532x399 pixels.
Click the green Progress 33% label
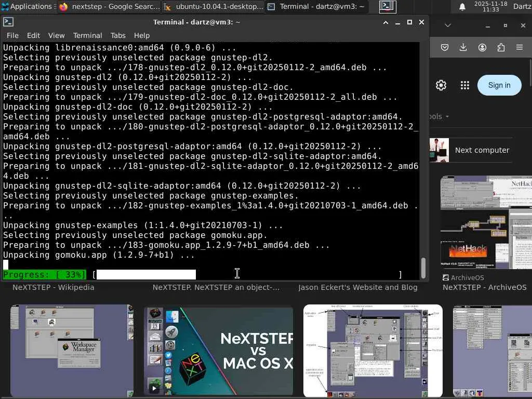tap(44, 274)
